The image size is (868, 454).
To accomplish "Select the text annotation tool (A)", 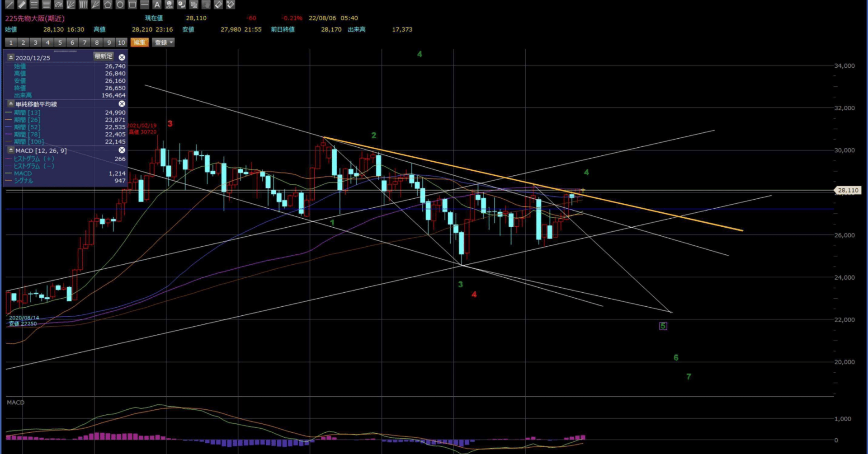I will coord(156,5).
